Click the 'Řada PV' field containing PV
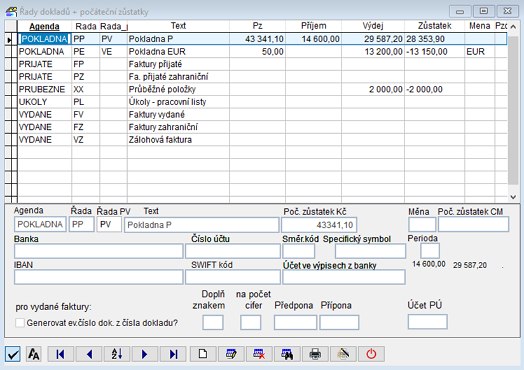The image size is (524, 370). [x=109, y=224]
